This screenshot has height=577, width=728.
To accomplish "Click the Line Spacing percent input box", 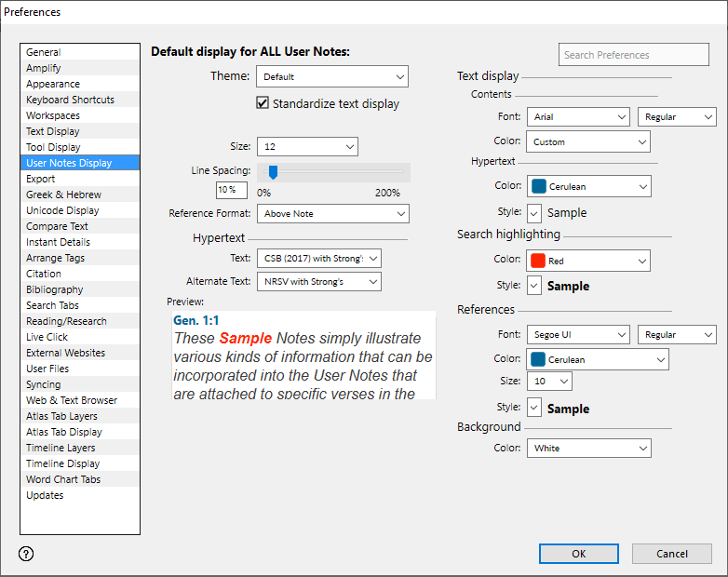I will 231,190.
